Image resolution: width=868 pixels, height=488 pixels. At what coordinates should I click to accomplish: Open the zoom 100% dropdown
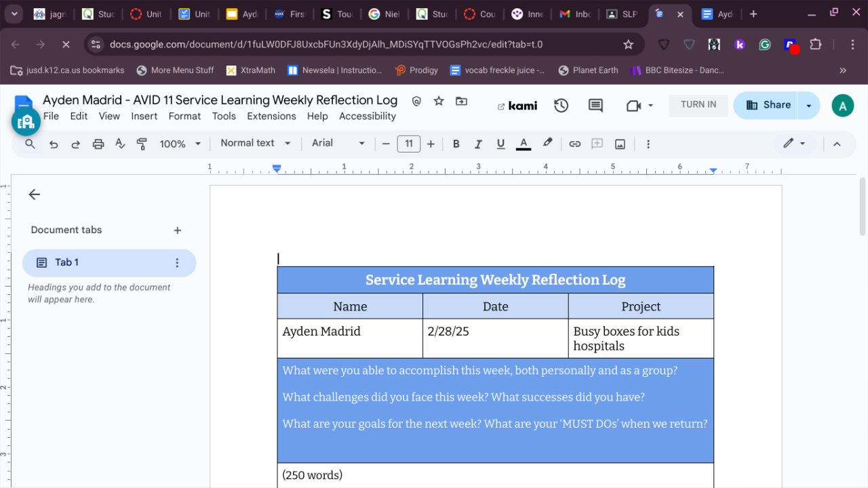pos(180,144)
